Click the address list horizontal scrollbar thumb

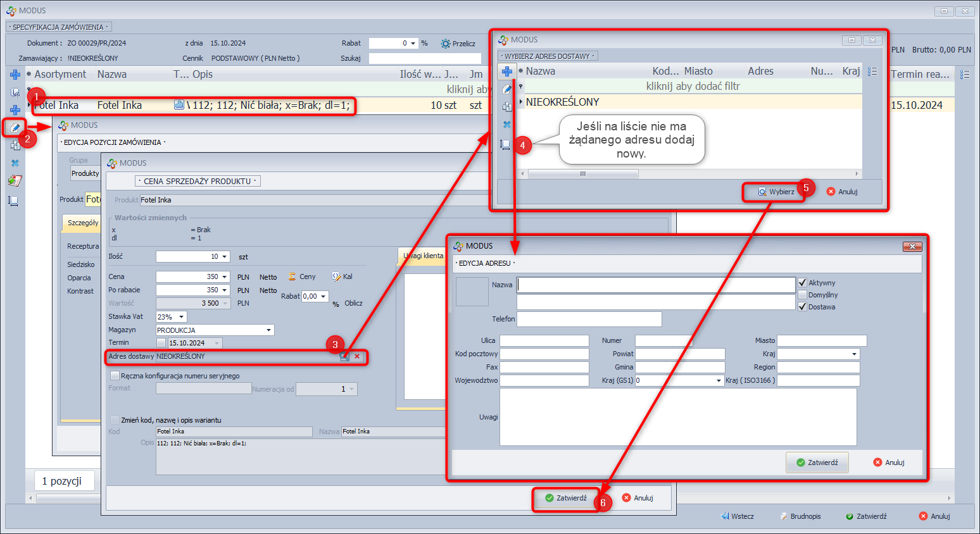(582, 173)
